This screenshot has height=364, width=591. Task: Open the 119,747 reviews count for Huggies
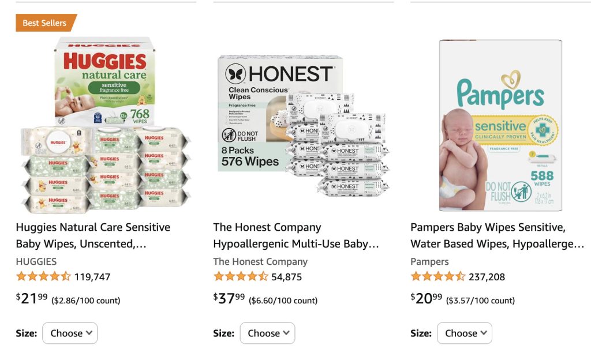92,277
